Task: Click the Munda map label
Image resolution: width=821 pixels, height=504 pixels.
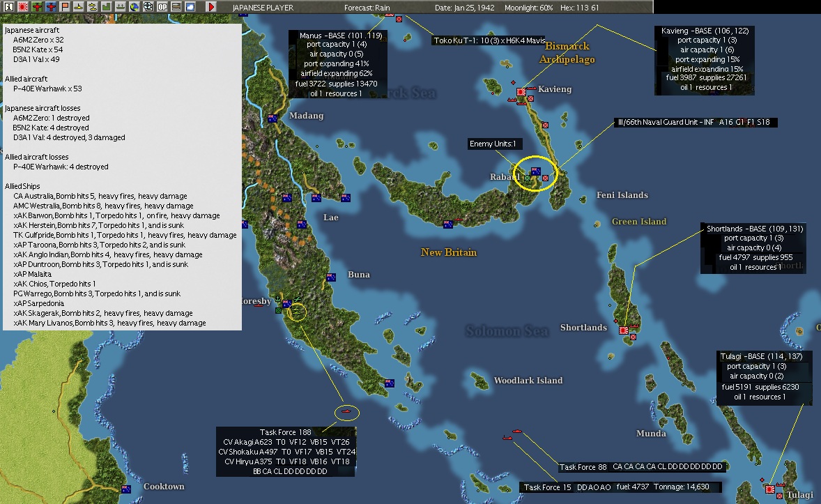Action: pos(651,434)
